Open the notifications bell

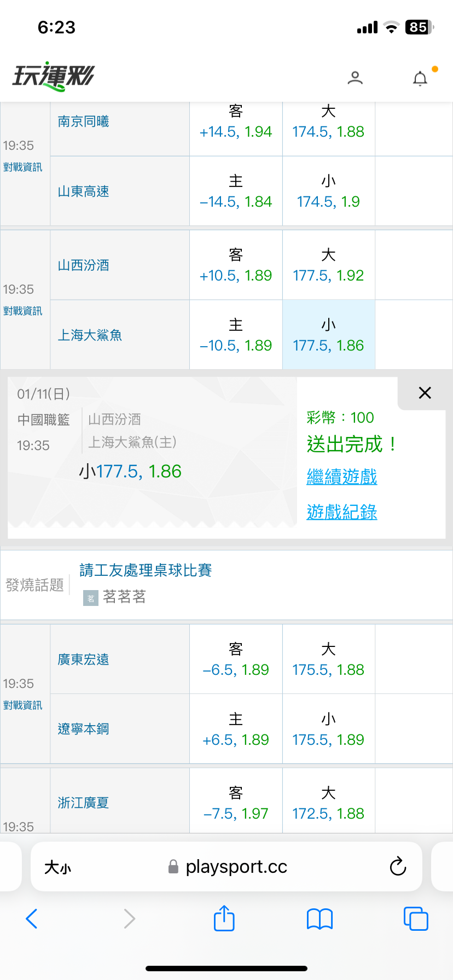(420, 79)
